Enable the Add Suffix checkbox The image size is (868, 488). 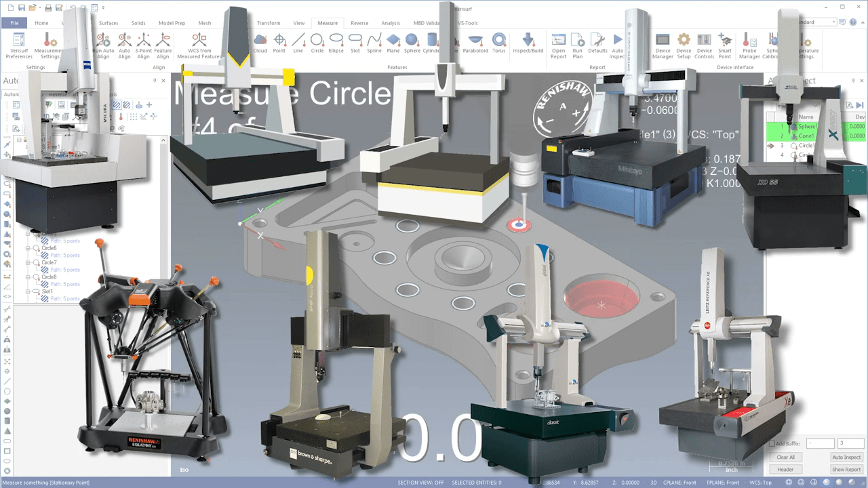(772, 444)
